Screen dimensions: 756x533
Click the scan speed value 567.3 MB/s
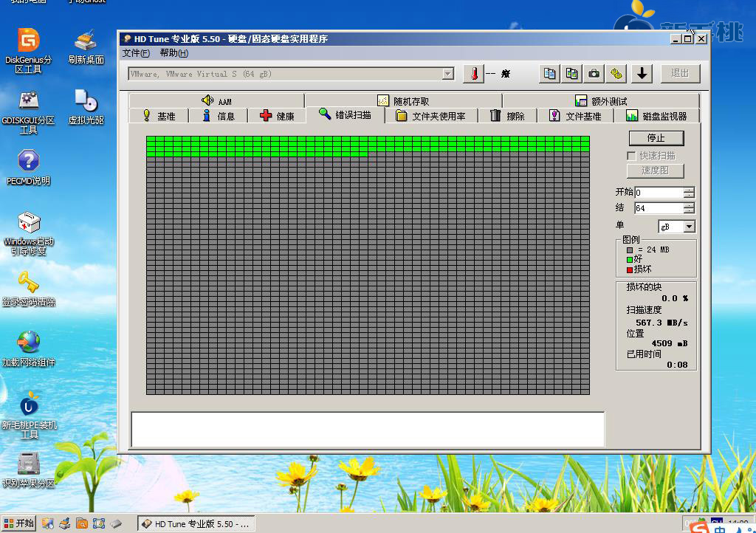661,323
